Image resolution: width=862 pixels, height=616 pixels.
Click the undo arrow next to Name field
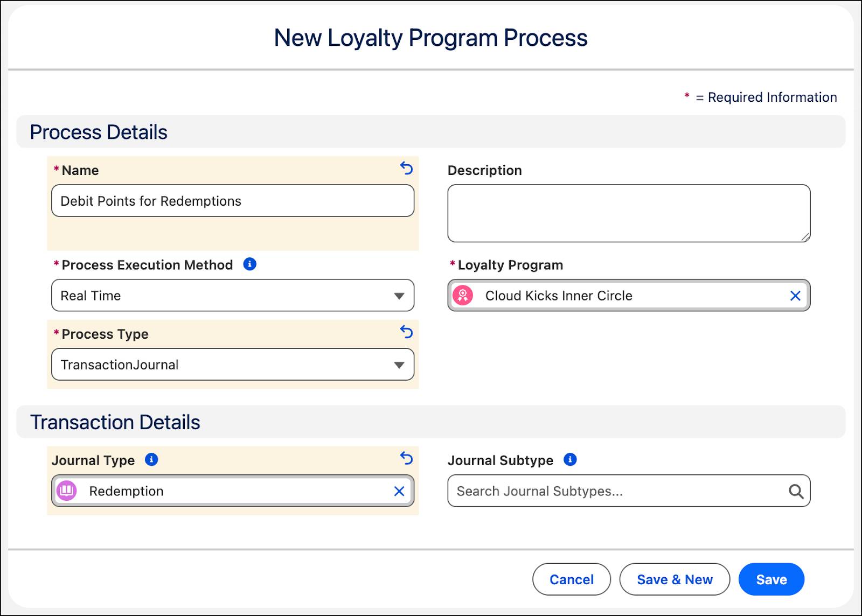(x=406, y=169)
